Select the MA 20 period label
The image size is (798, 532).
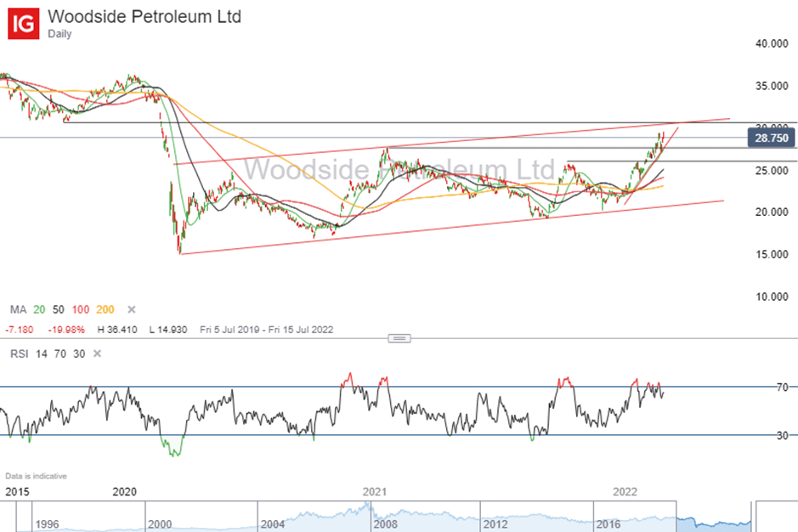pos(39,309)
